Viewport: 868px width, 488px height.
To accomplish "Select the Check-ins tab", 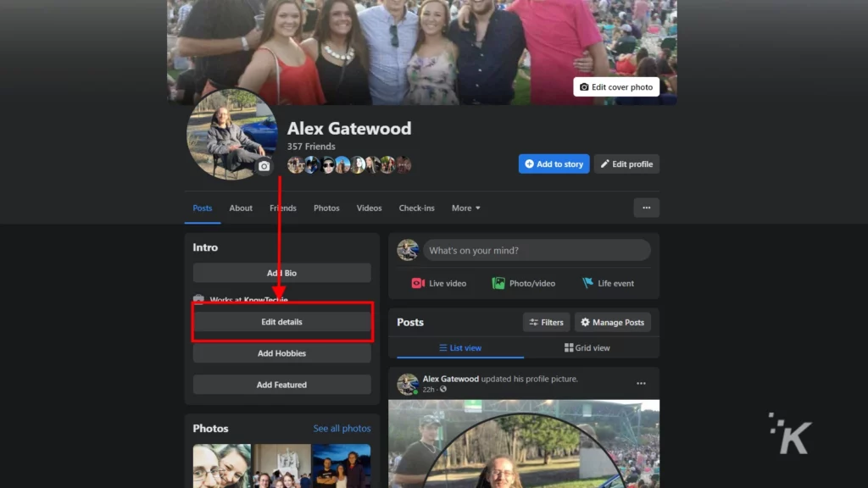I will 417,208.
